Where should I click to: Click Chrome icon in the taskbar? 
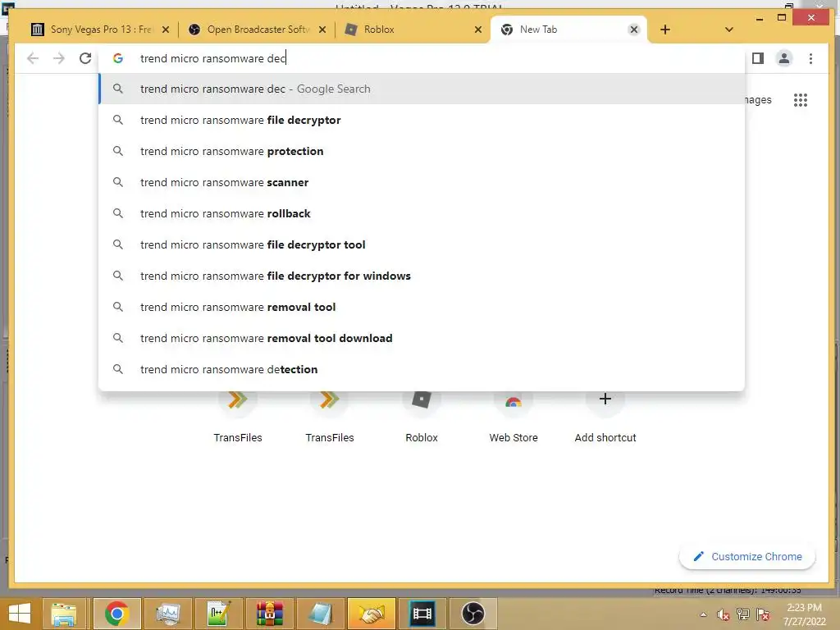(116, 614)
